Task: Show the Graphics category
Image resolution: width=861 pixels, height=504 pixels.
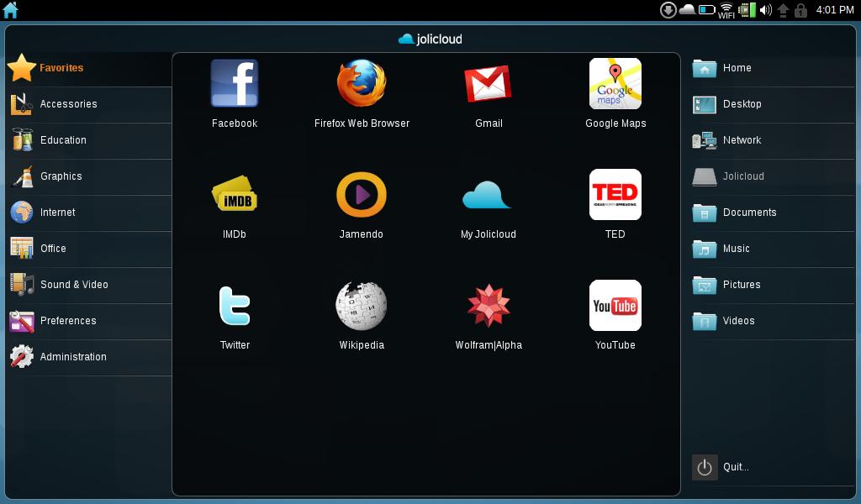Action: (89, 176)
